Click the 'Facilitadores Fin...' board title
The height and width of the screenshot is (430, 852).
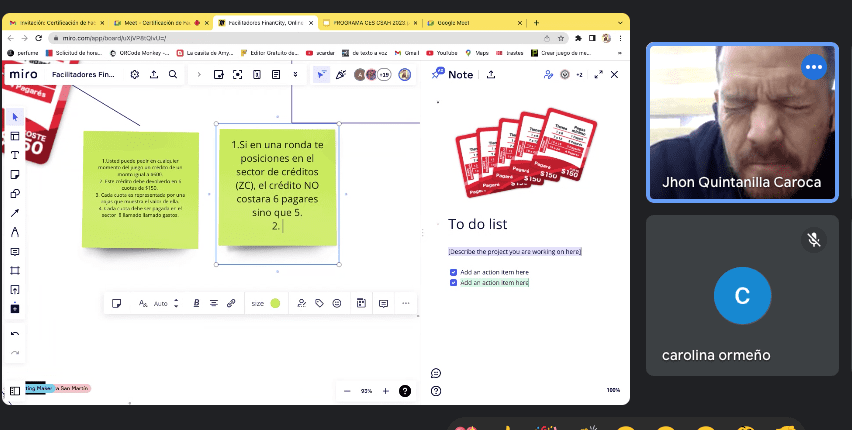[84, 74]
